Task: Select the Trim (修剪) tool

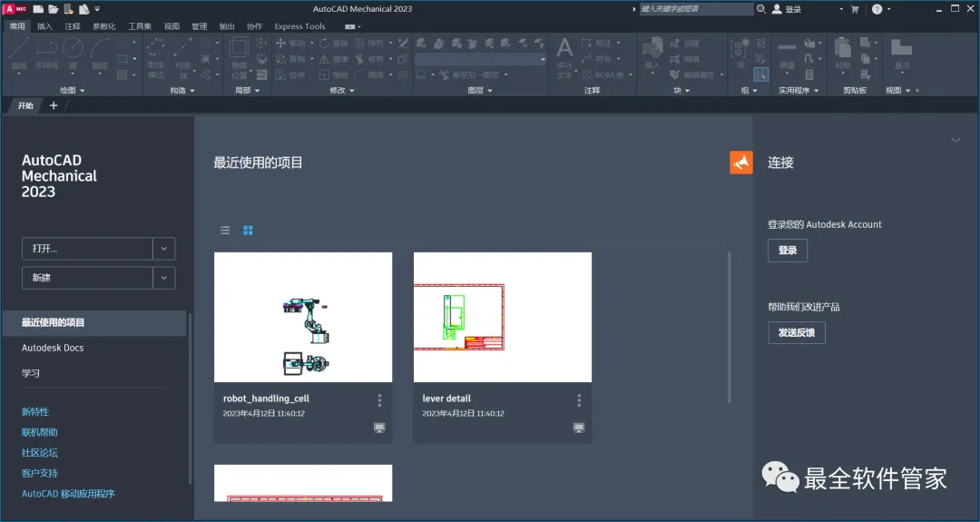Action: (x=369, y=59)
